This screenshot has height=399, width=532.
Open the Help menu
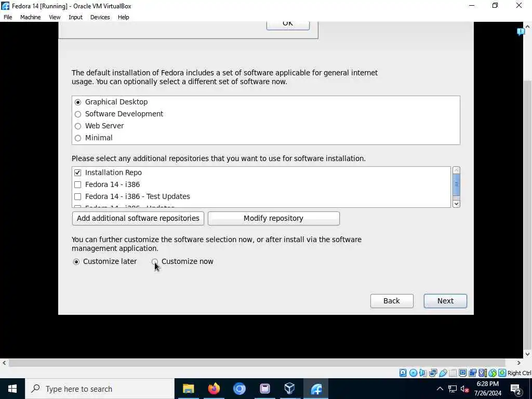tap(124, 17)
